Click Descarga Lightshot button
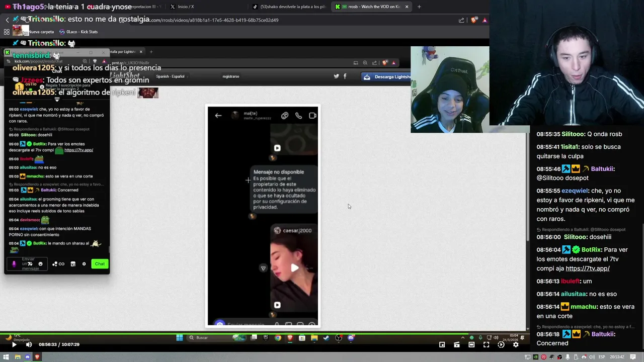Image resolution: width=644 pixels, height=362 pixels. [x=386, y=77]
